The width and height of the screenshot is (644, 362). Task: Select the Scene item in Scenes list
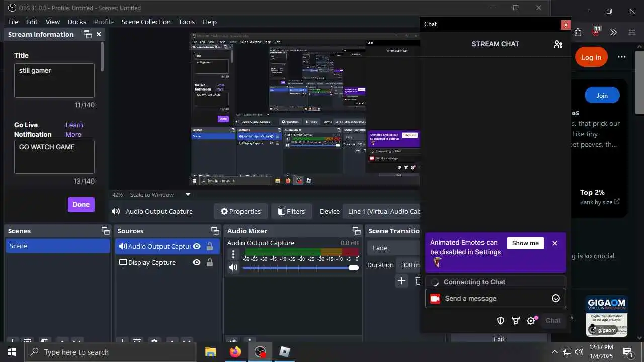tap(58, 246)
